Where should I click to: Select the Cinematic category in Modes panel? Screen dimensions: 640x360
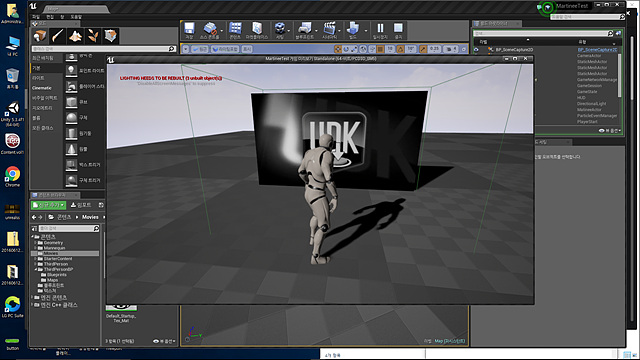tap(42, 88)
